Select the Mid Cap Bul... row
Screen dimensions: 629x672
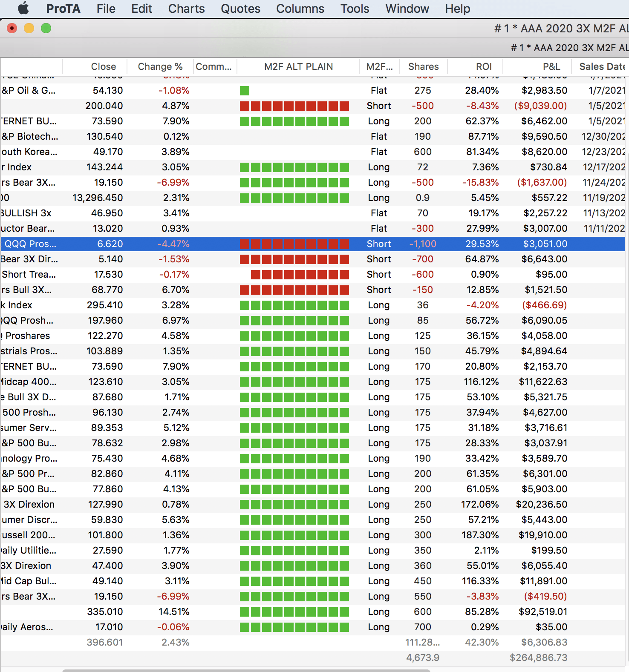point(313,581)
